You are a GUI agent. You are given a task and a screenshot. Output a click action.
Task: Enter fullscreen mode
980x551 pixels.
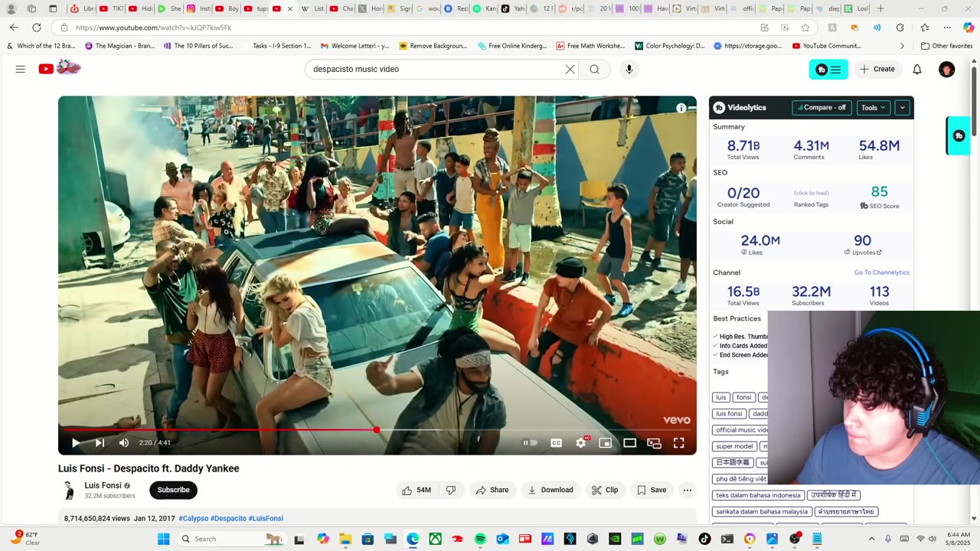pos(678,442)
